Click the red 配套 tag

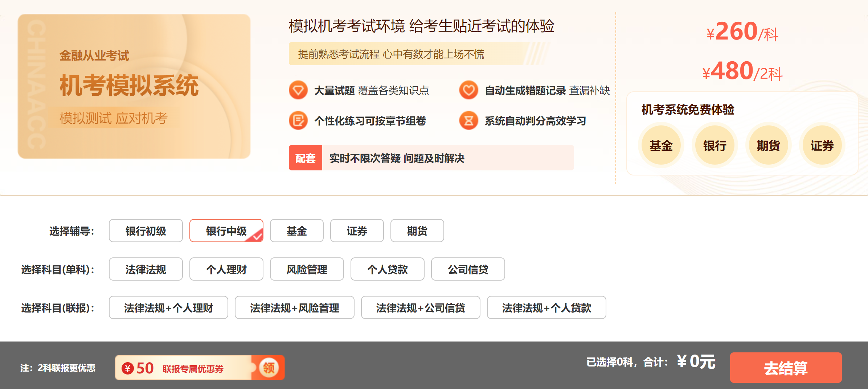coord(306,158)
